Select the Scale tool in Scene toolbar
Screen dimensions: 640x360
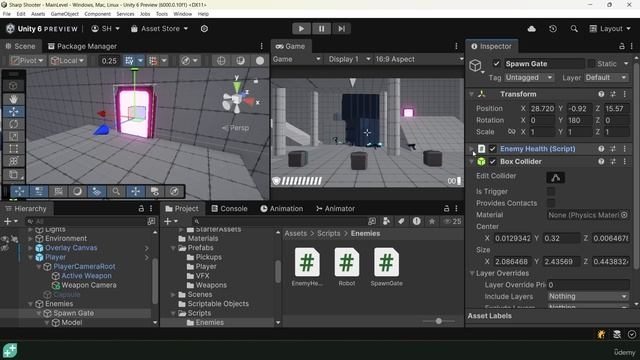point(13,136)
